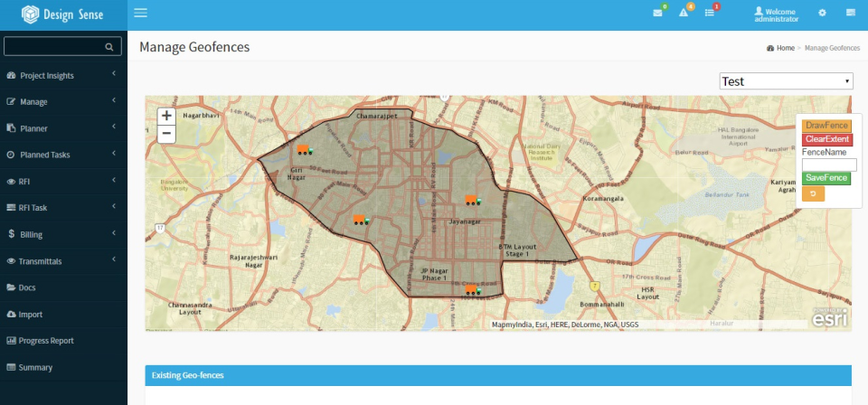Click the Planned Tasks clock icon

click(x=11, y=155)
